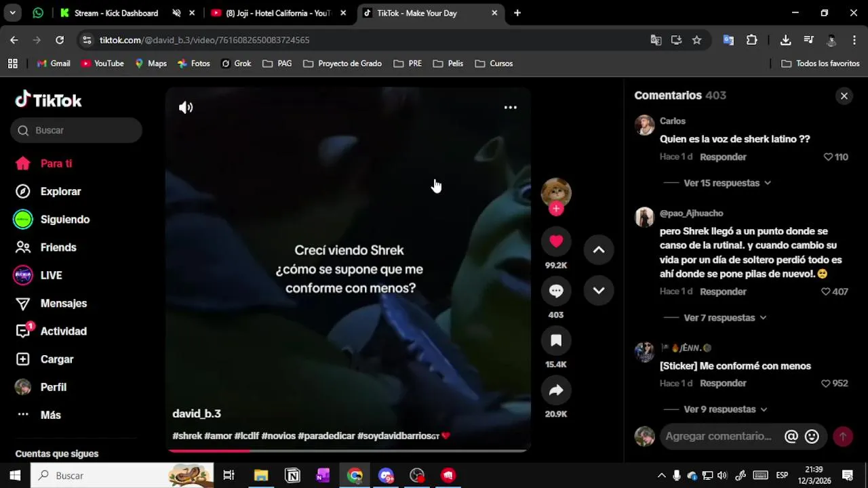
Task: Go to previous video arrow
Action: coord(599,249)
